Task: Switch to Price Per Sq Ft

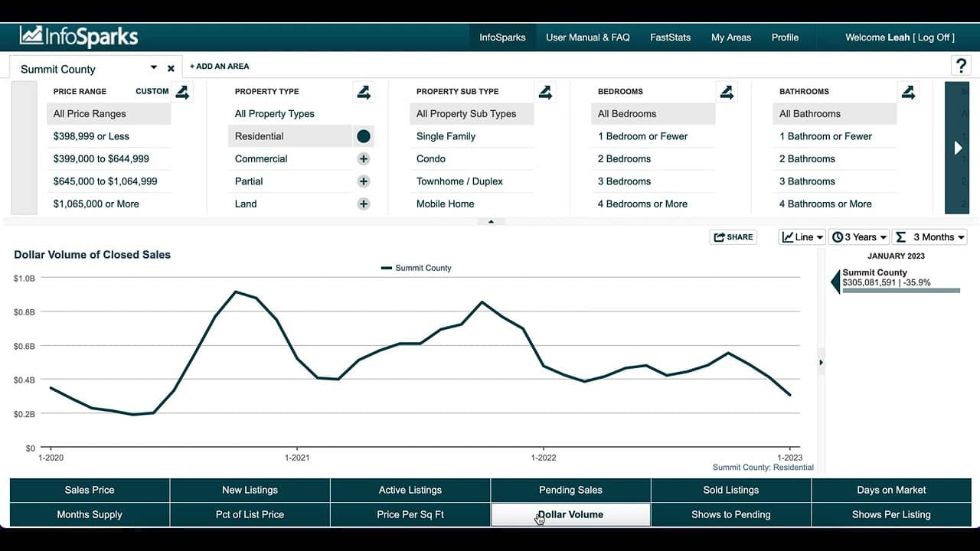Action: tap(410, 515)
